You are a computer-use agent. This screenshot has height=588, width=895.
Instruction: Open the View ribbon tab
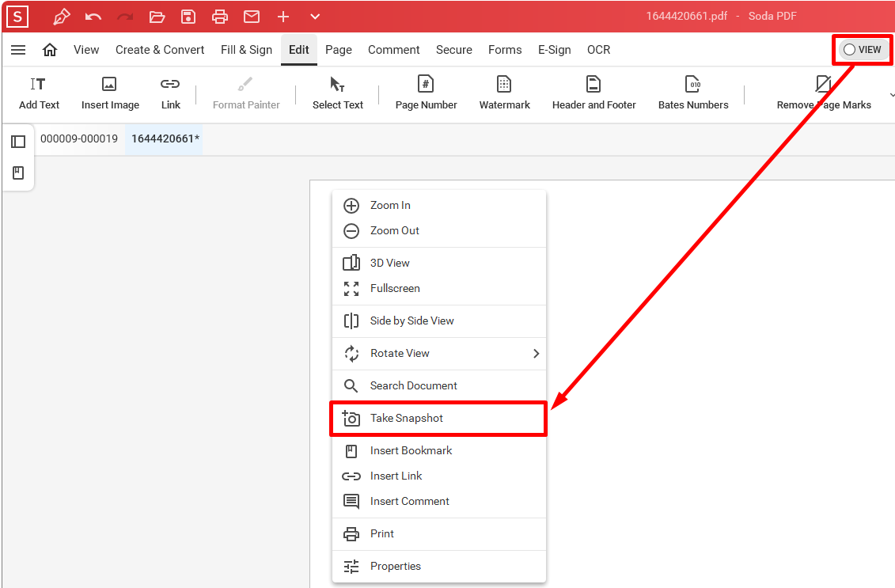point(86,50)
